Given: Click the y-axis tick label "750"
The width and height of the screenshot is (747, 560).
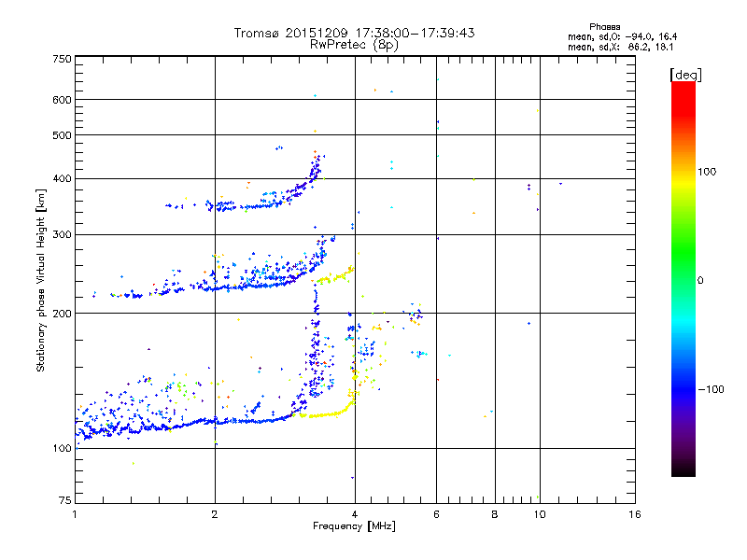Looking at the screenshot, I should tap(62, 59).
